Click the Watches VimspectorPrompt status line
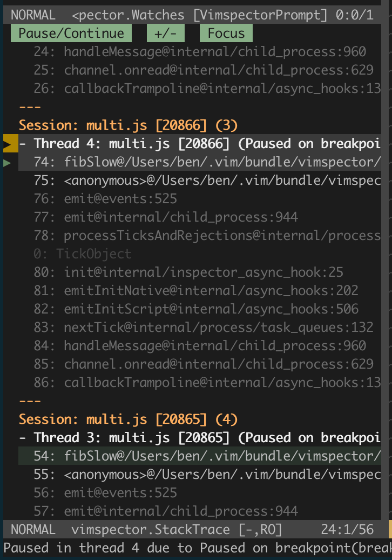Image resolution: width=392 pixels, height=560 pixels. click(192, 15)
